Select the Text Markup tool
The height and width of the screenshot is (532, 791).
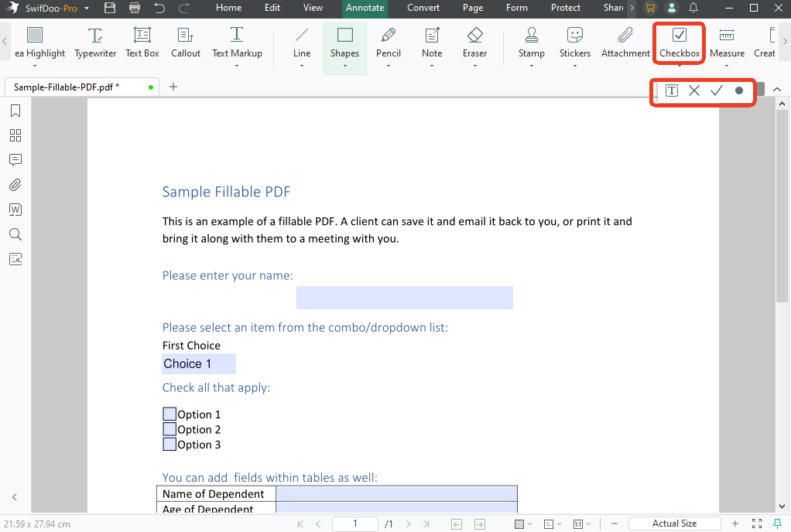click(x=237, y=46)
